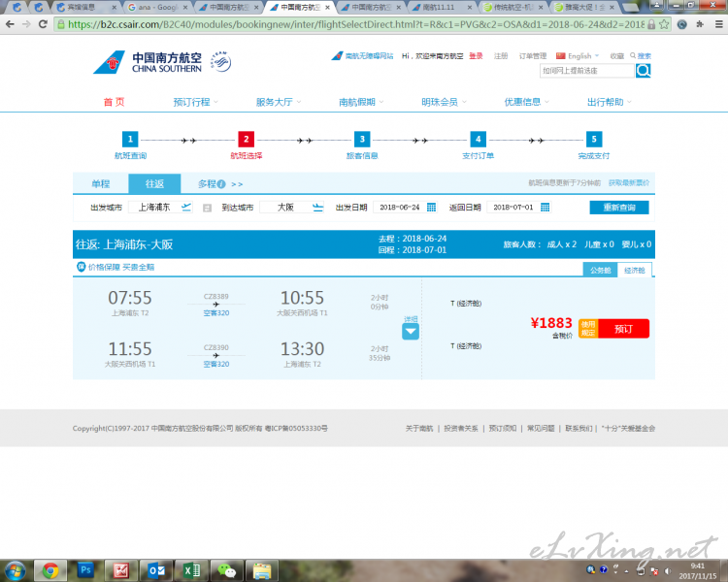Click the 价格保障 shield icon
Screen dimensions: 728x582
coord(81,267)
